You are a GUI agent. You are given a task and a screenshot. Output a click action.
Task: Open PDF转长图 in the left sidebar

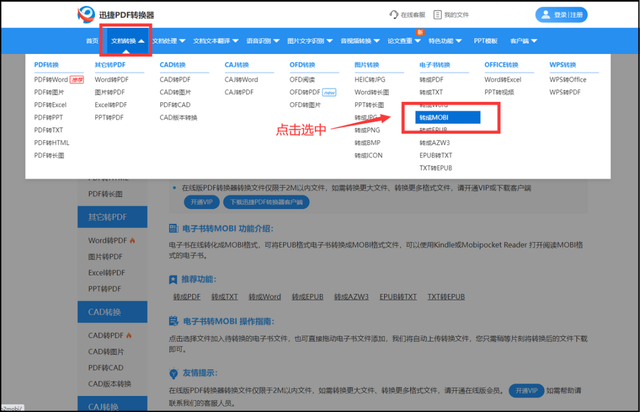105,194
